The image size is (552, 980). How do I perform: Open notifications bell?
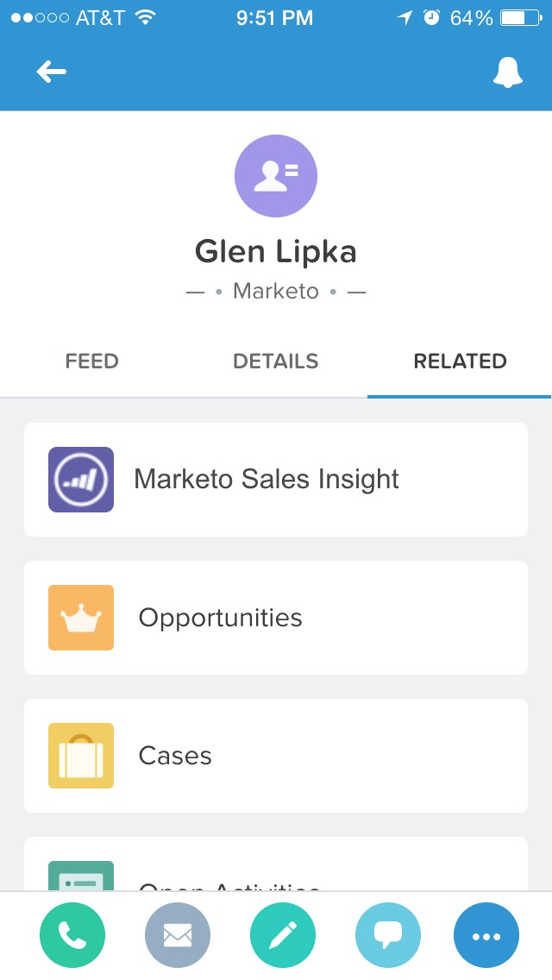tap(508, 72)
